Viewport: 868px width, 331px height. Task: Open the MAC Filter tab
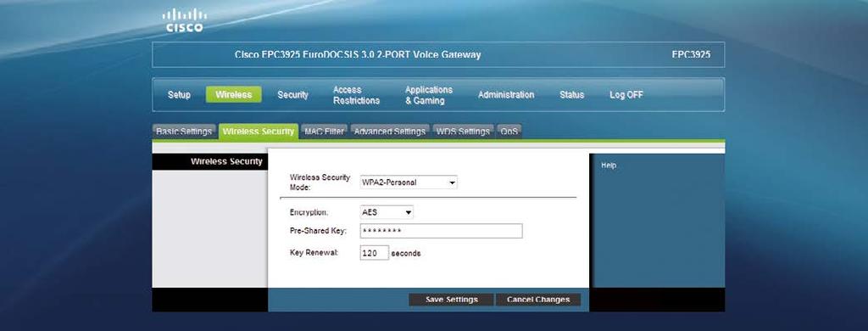(x=324, y=132)
